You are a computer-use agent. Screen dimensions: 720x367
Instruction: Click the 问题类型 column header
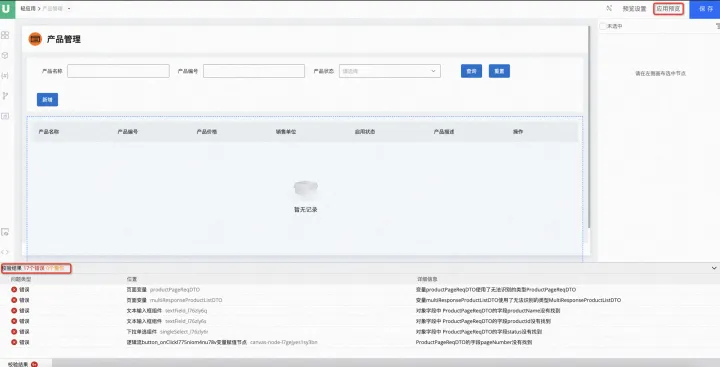[x=21, y=279]
